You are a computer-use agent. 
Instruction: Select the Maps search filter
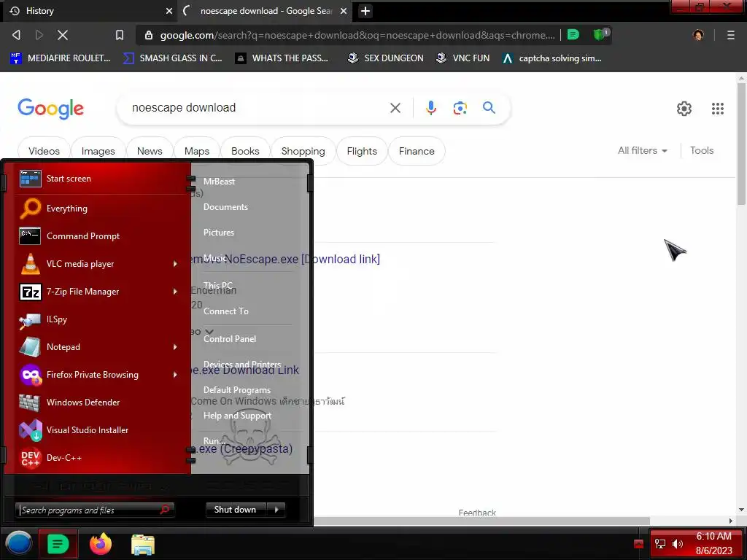coord(197,151)
